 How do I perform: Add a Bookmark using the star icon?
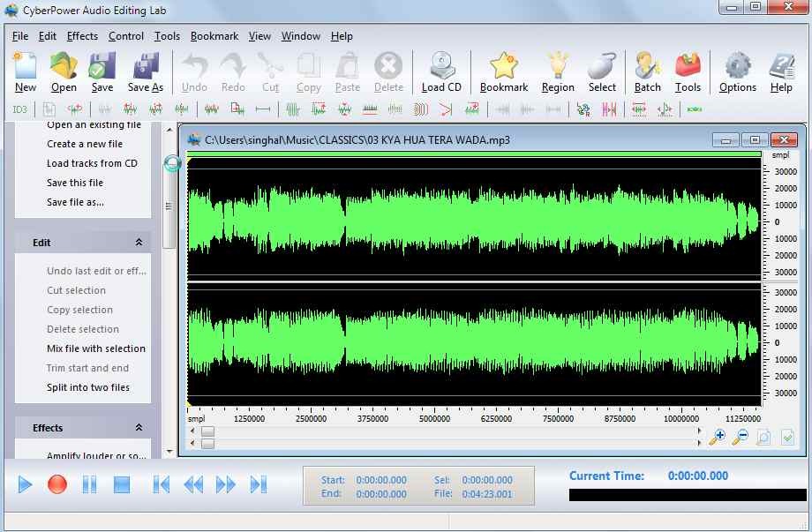pos(504,72)
